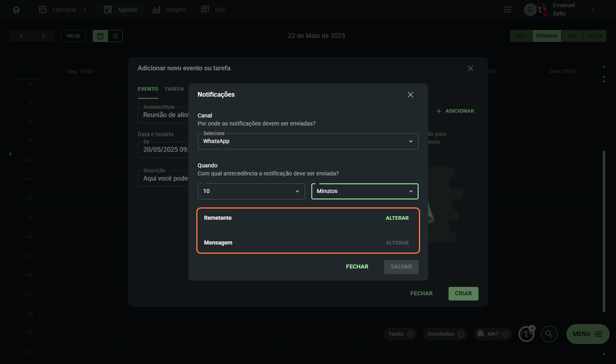Open the search magnifier icon
This screenshot has width=616, height=364.
pos(549,334)
